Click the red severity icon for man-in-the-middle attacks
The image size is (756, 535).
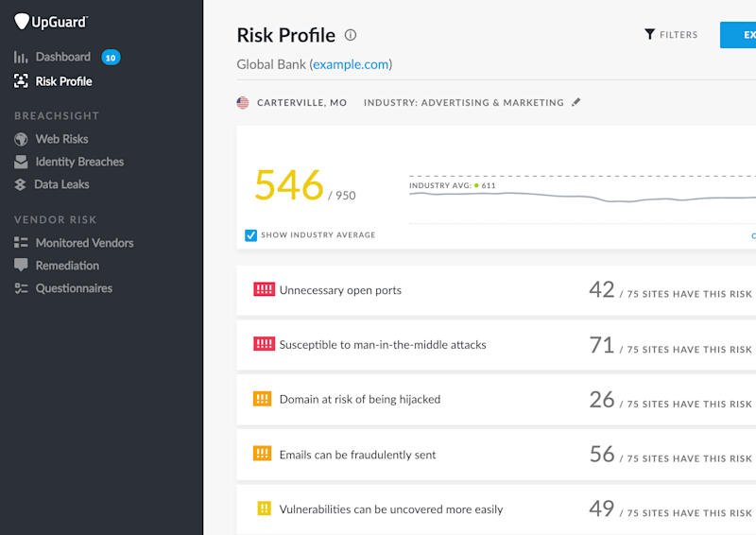[x=265, y=344]
